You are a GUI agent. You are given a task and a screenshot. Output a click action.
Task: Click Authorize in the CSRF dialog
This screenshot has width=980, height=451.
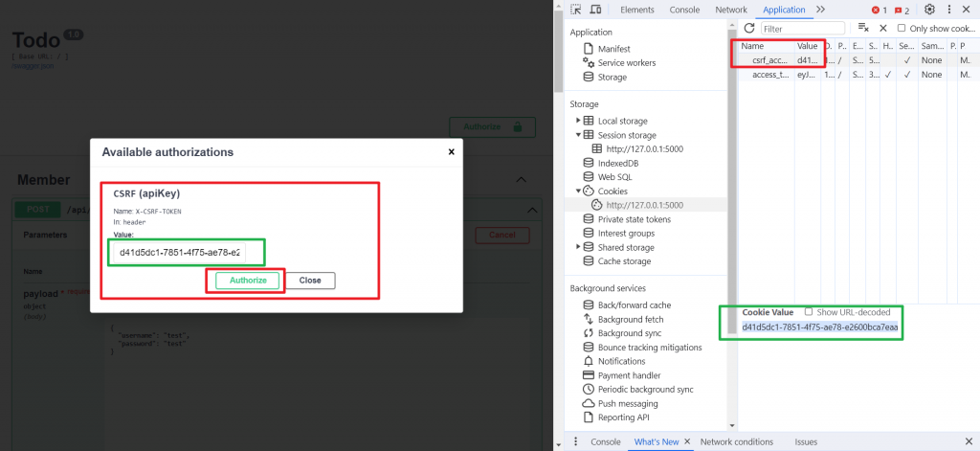(248, 281)
